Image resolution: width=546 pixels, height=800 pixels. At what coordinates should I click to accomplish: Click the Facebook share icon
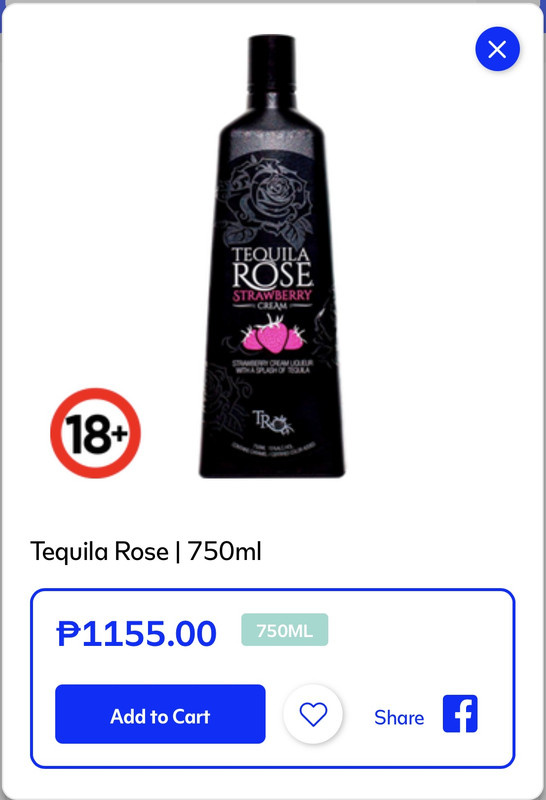460,714
